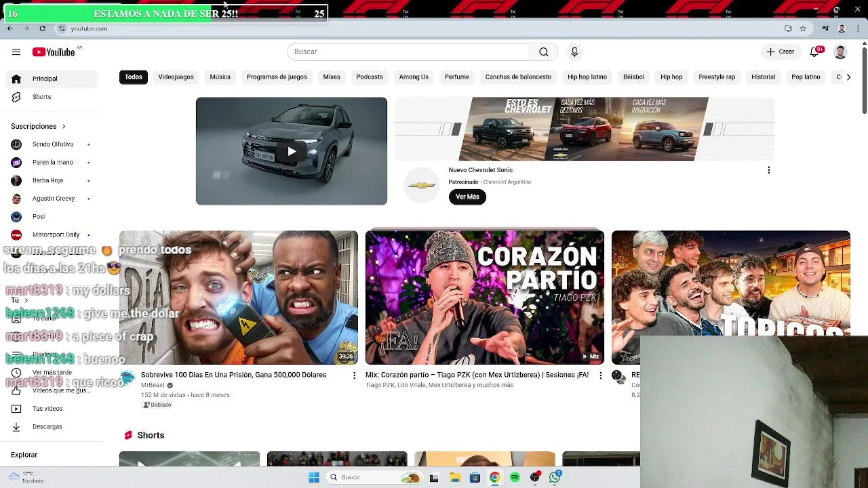
Task: Open the Paren la mano channel
Action: [x=54, y=163]
